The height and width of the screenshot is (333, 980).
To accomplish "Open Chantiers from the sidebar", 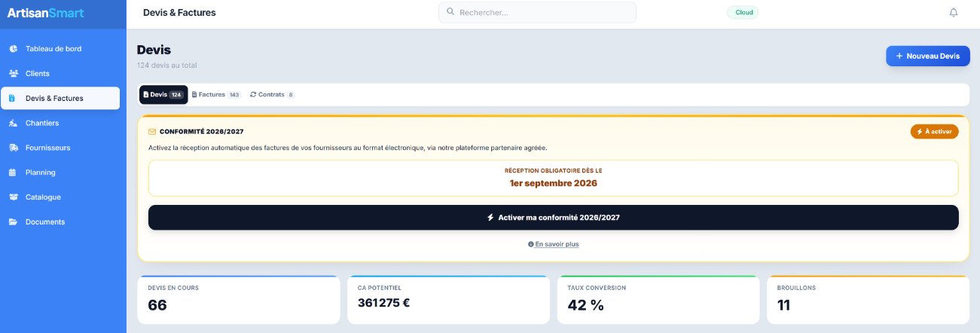I will coord(60,123).
